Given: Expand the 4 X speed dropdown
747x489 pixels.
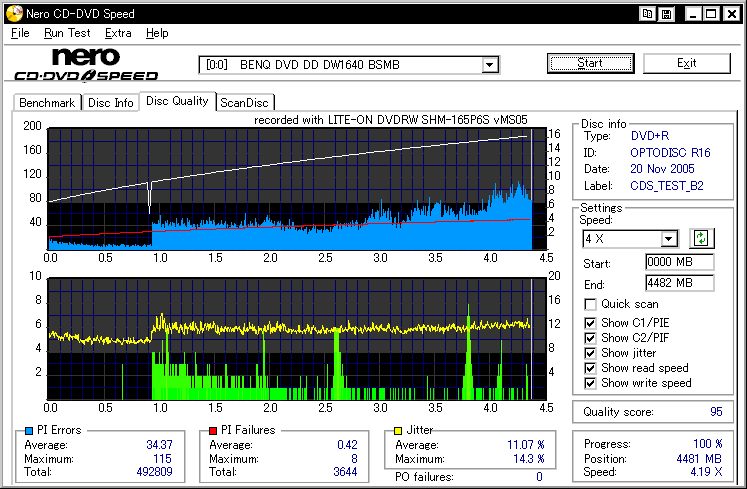Looking at the screenshot, I should pos(669,238).
